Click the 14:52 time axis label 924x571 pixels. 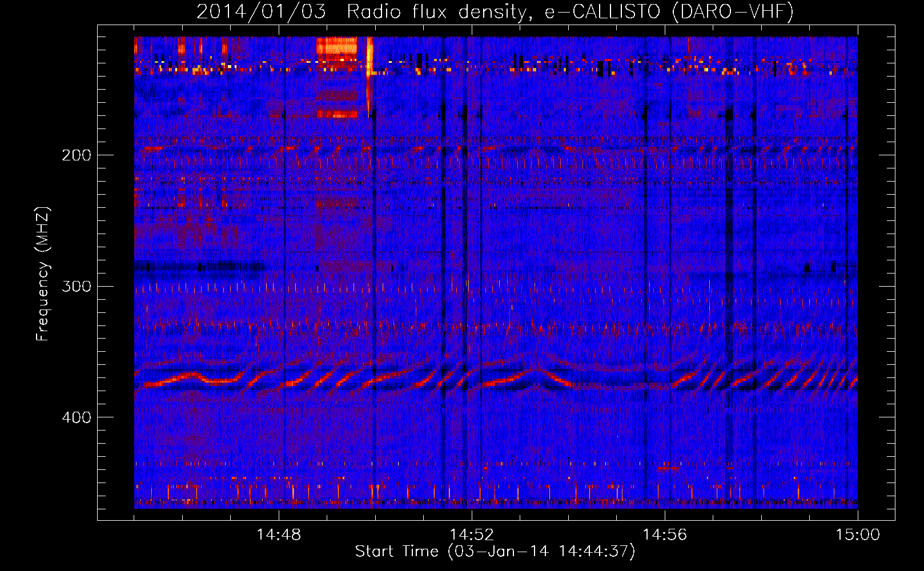472,535
